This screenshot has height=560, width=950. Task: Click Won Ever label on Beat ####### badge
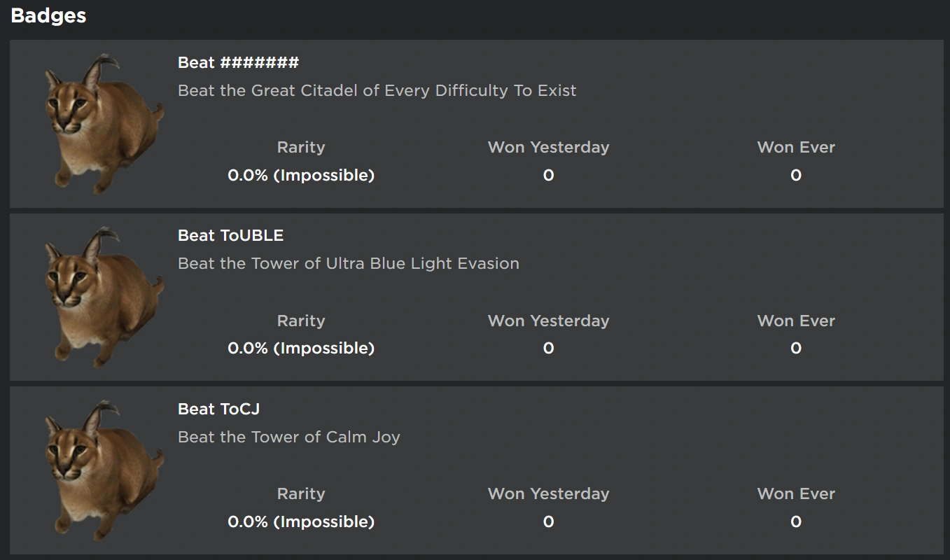[x=796, y=148]
